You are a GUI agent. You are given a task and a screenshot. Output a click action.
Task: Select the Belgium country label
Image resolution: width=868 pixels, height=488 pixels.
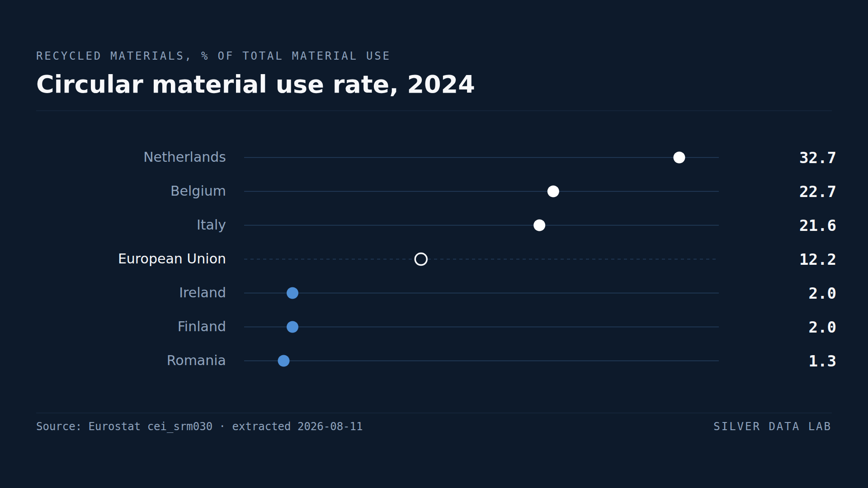coord(198,191)
